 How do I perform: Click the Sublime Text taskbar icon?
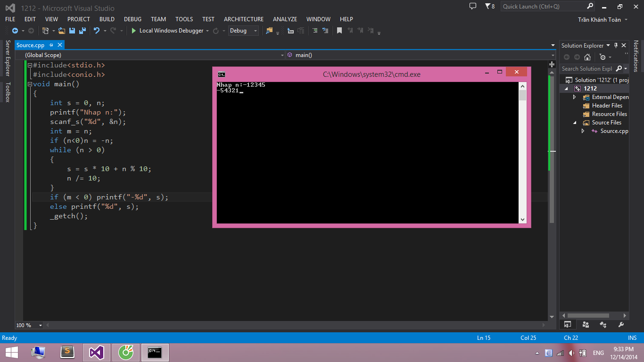click(68, 352)
